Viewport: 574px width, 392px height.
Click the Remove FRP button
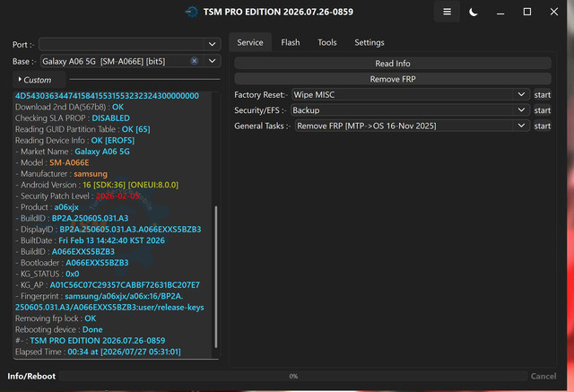[393, 79]
